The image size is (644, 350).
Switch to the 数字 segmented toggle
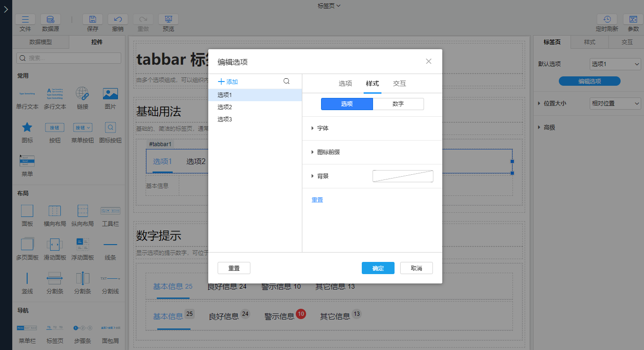click(398, 104)
